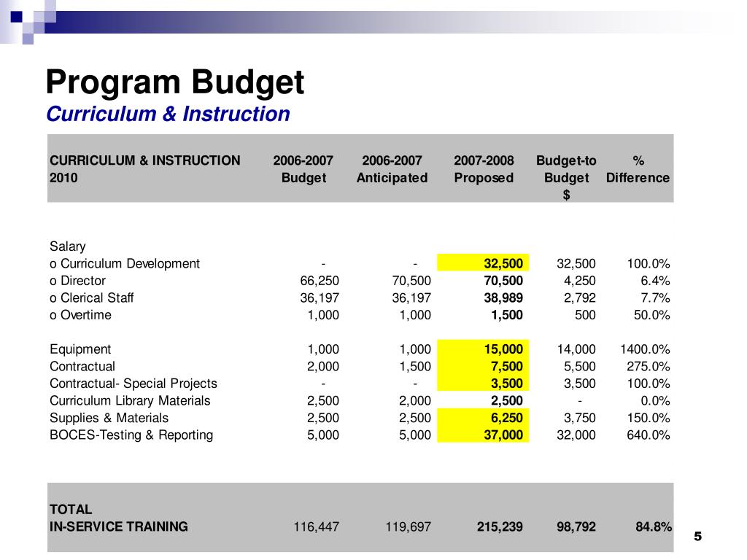Select the '% Difference' column header
Viewport: 747px width, 560px height.
pos(638,169)
